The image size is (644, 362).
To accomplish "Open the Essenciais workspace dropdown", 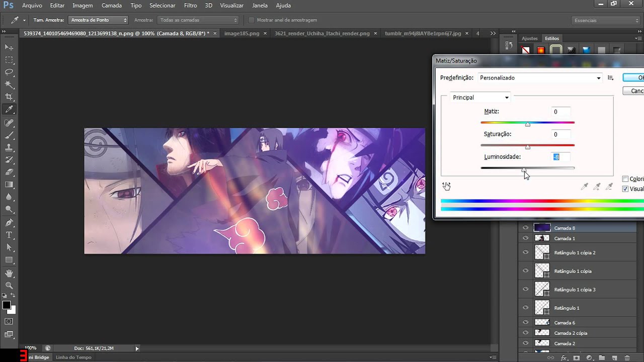I will click(606, 20).
